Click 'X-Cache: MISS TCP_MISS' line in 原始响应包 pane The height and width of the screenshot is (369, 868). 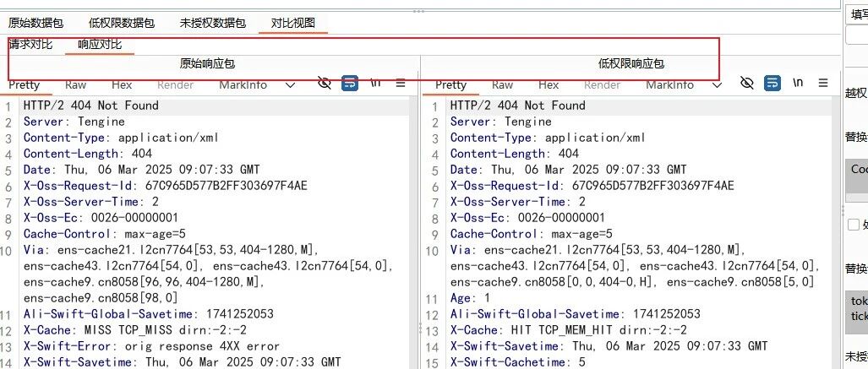(x=135, y=329)
